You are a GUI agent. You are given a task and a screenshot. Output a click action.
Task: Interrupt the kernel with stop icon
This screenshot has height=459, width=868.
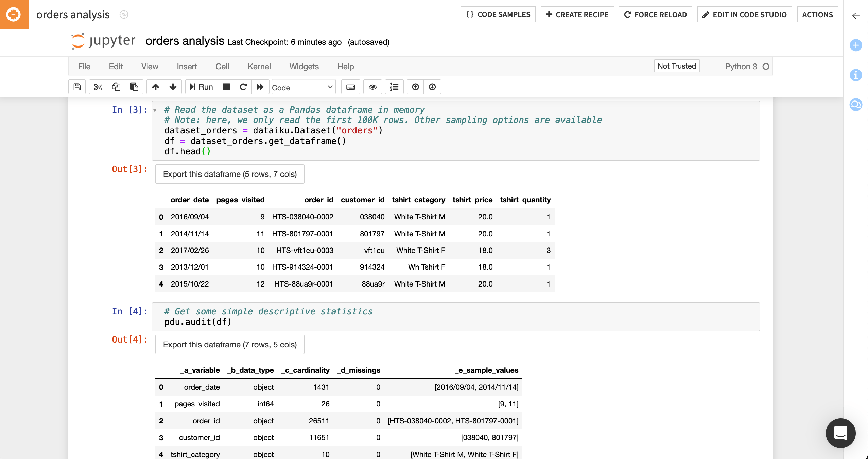tap(226, 87)
